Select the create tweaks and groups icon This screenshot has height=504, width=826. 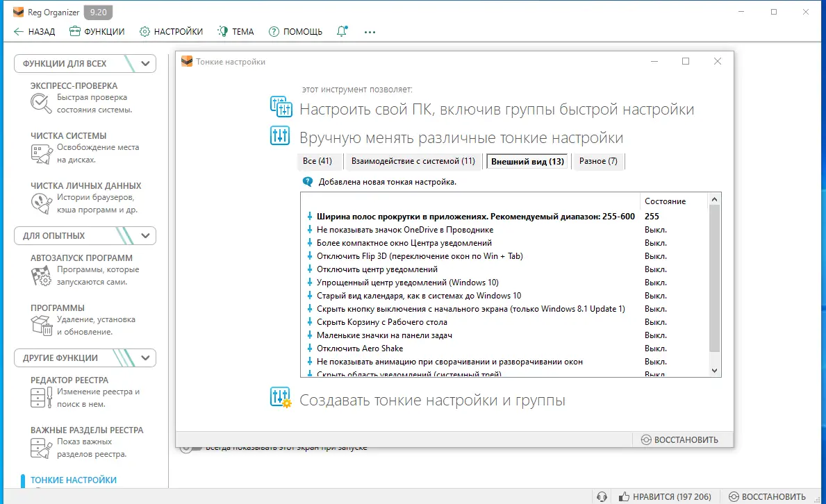point(280,397)
